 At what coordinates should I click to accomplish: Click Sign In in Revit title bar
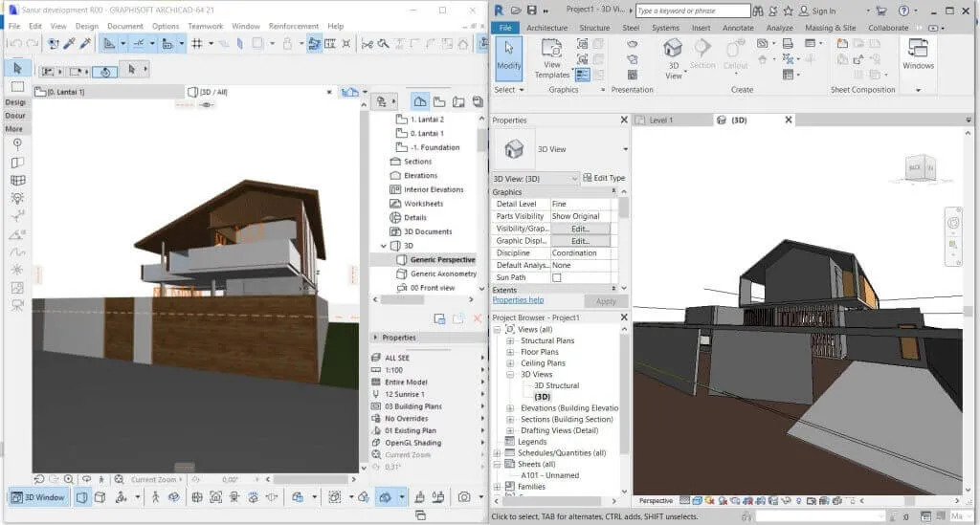(x=824, y=11)
